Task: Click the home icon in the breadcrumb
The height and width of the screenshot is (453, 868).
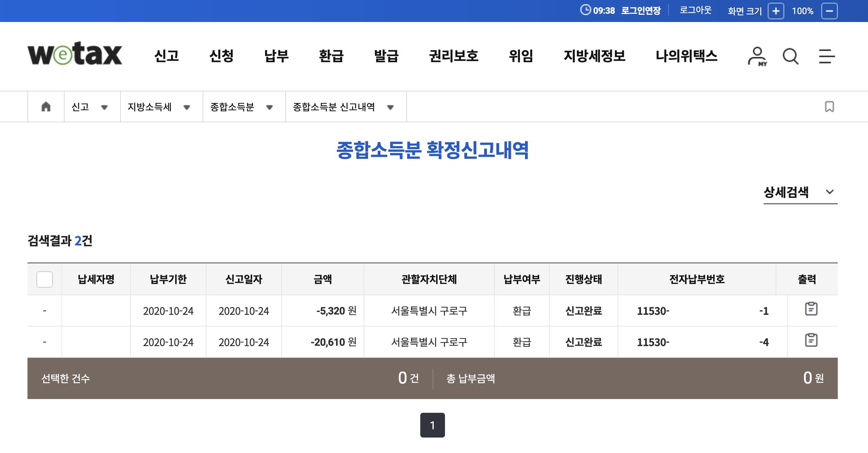Action: 46,107
